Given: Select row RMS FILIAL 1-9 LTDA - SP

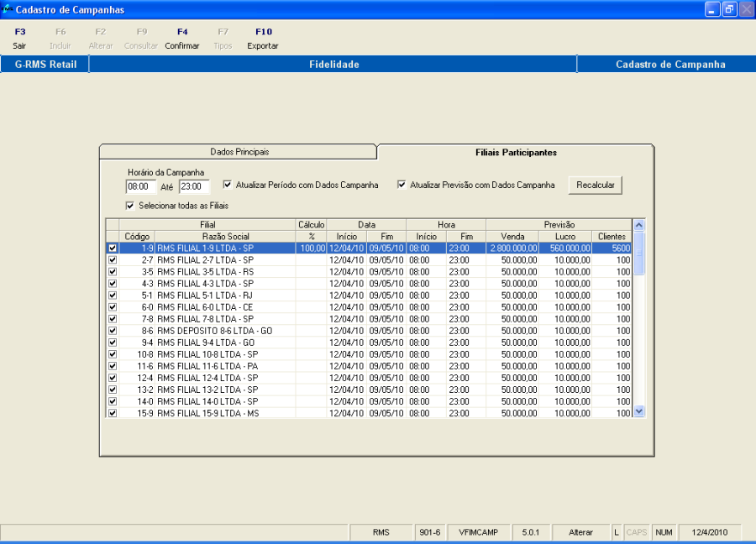Looking at the screenshot, I should click(369, 248).
